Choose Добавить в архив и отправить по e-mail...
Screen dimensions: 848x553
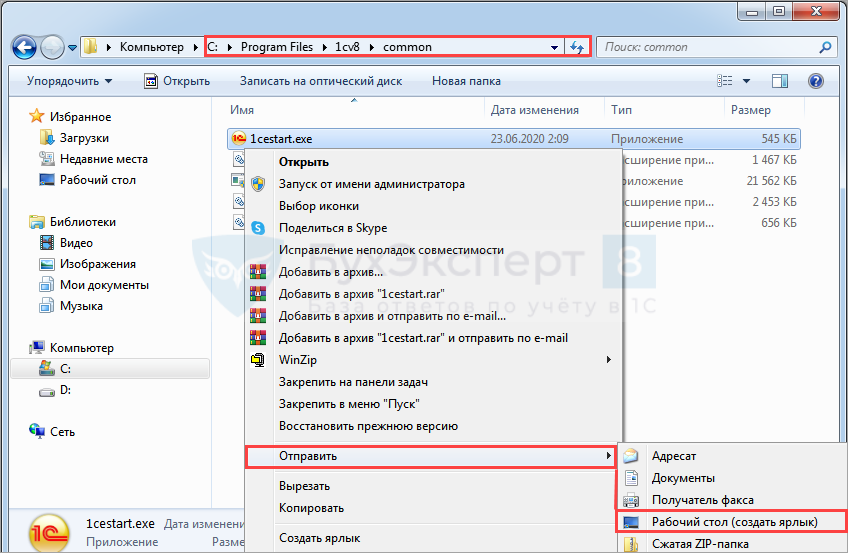433,316
